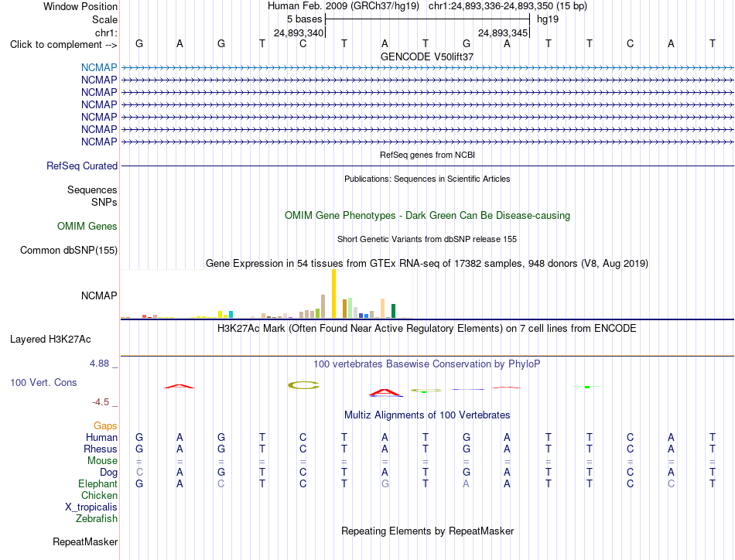Click the 'Layered H3K27Ac' track label
Viewport: 735px width, 560px height.
point(50,340)
